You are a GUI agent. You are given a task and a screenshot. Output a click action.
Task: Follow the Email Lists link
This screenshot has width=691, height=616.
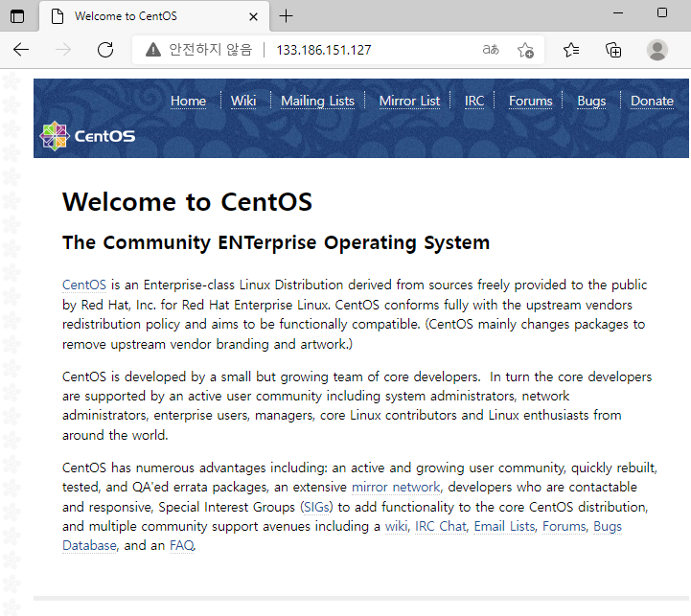(504, 526)
